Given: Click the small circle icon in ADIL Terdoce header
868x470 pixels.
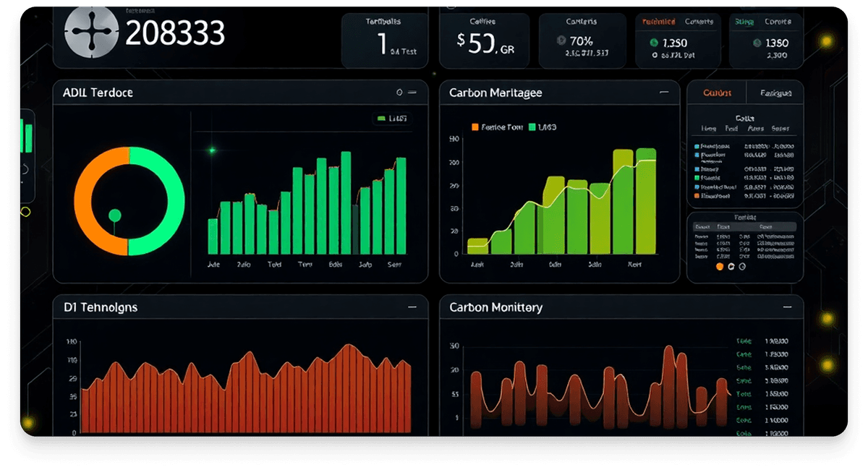Looking at the screenshot, I should tap(399, 93).
